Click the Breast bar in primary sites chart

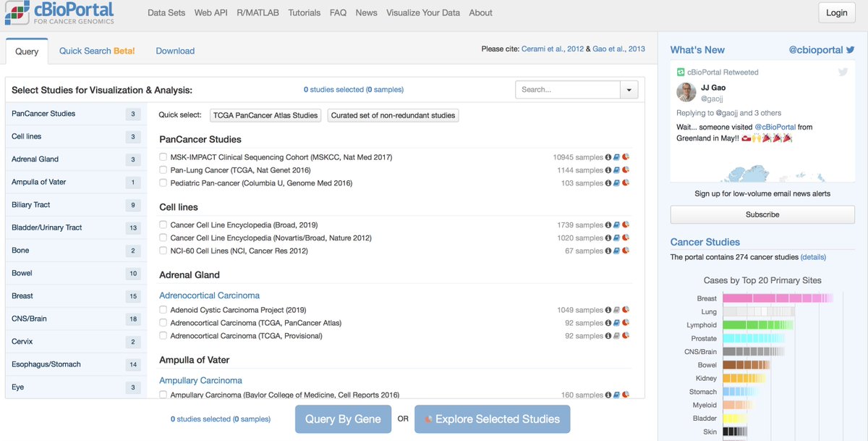tap(778, 298)
